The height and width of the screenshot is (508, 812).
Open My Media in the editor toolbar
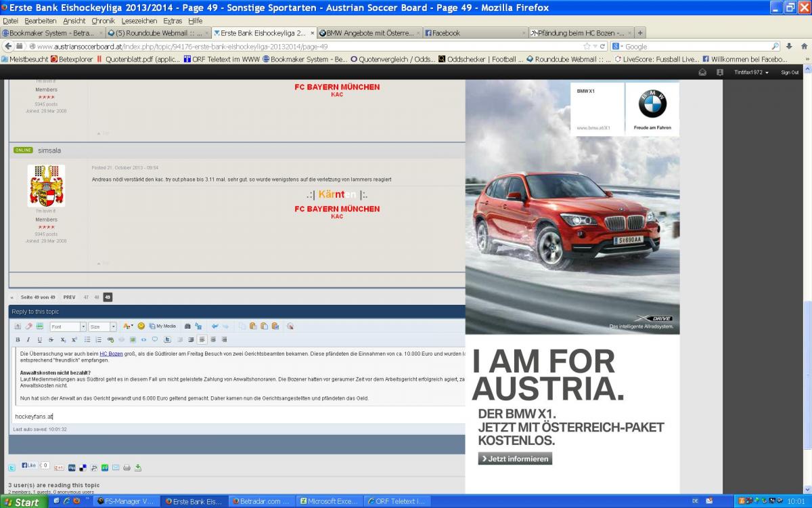[x=162, y=326]
